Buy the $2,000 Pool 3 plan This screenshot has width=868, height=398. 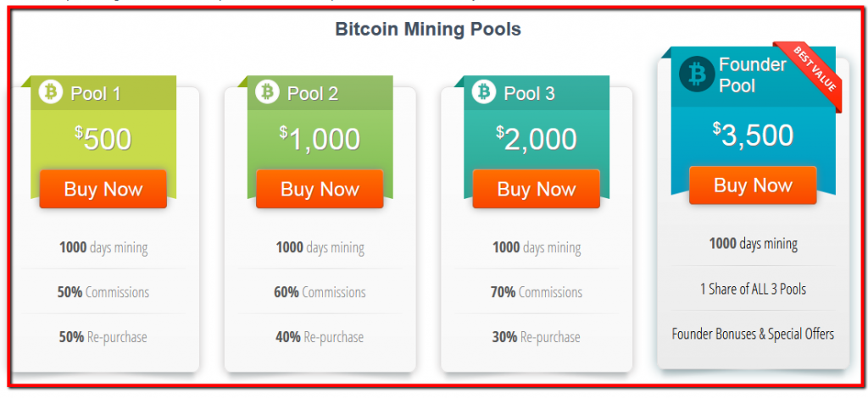click(x=536, y=189)
